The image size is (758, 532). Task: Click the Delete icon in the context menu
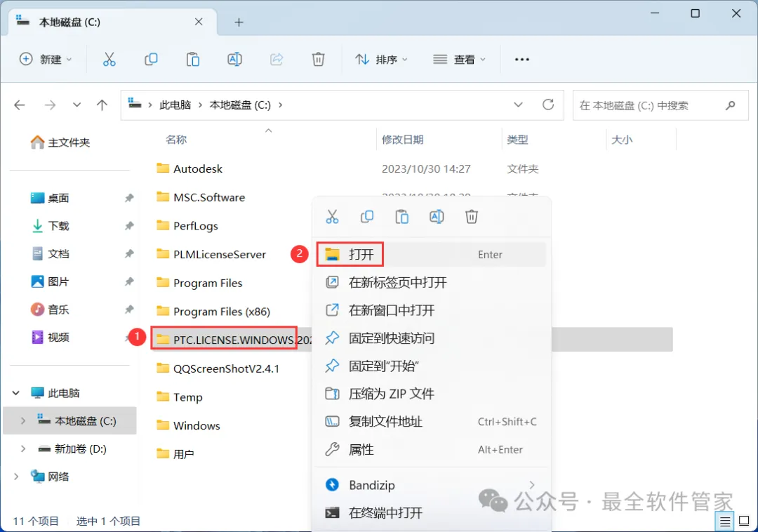[472, 216]
